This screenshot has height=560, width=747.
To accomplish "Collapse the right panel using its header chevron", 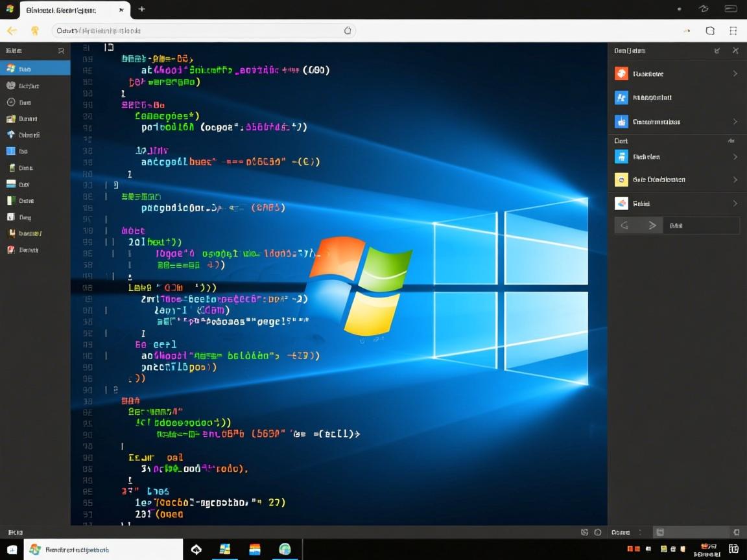I will [717, 51].
